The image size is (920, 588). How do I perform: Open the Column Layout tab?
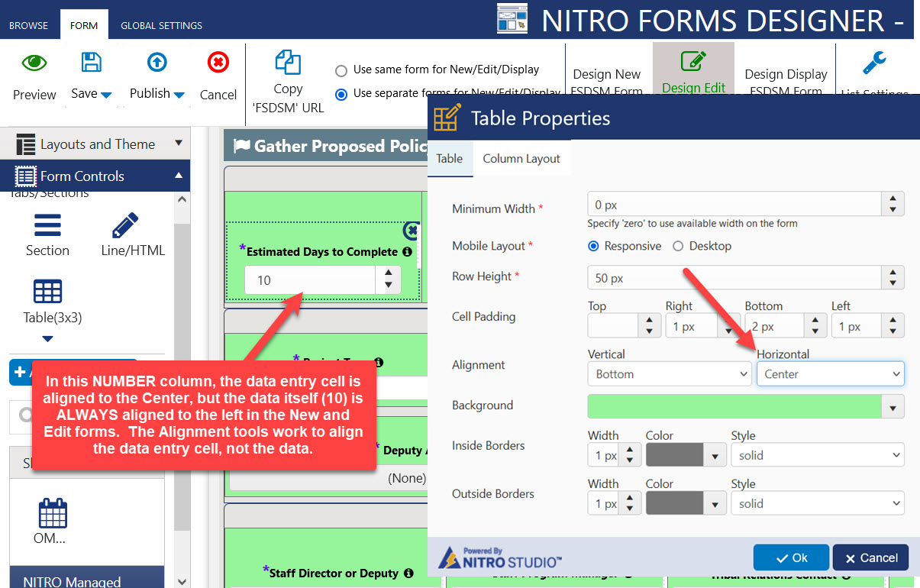521,159
